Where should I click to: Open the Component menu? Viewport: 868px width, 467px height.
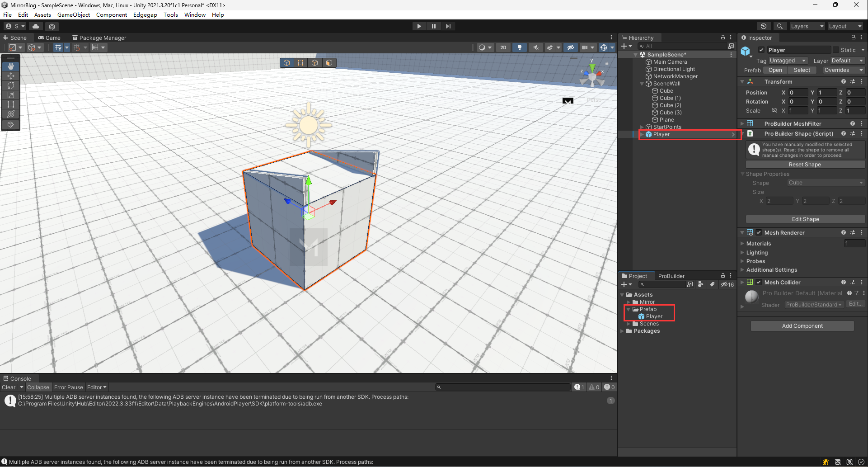[112, 14]
